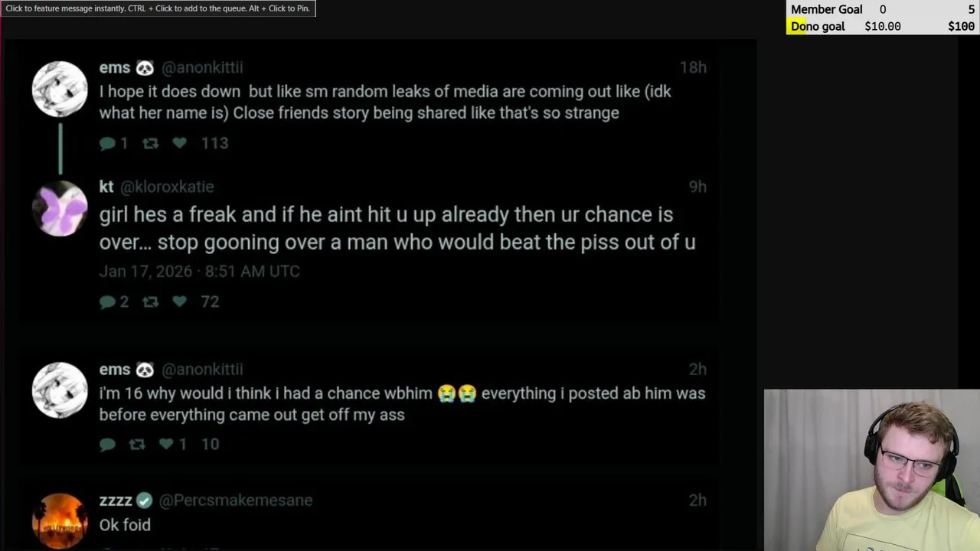Click the @kloroxkatie handle

[x=167, y=187]
